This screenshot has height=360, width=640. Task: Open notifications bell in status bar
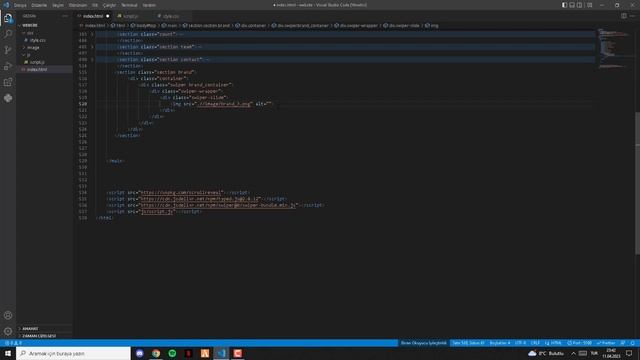[632, 343]
